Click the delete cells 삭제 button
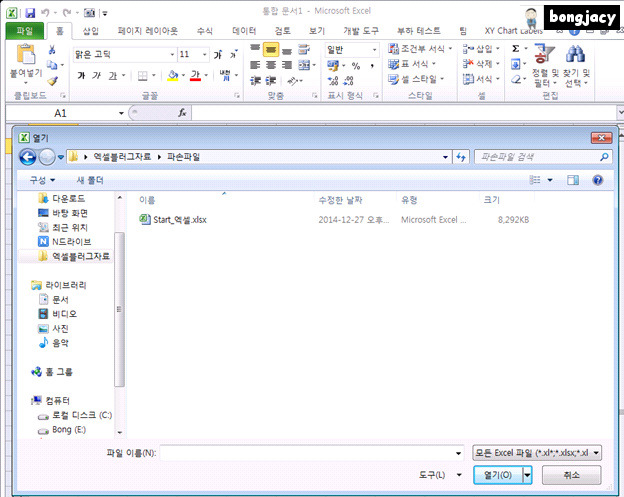 coord(480,64)
